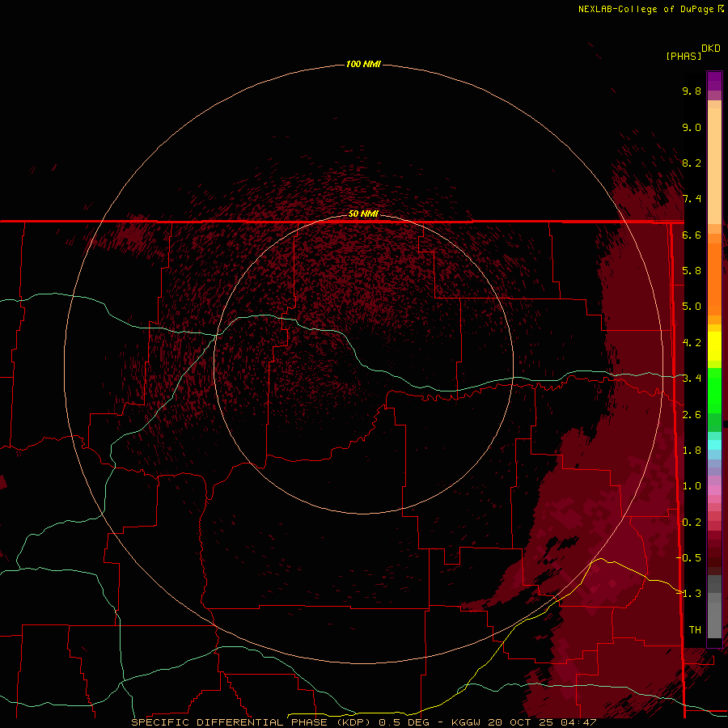Image resolution: width=728 pixels, height=728 pixels.
Task: Pick the 5.8 scale value
Action: [x=692, y=271]
